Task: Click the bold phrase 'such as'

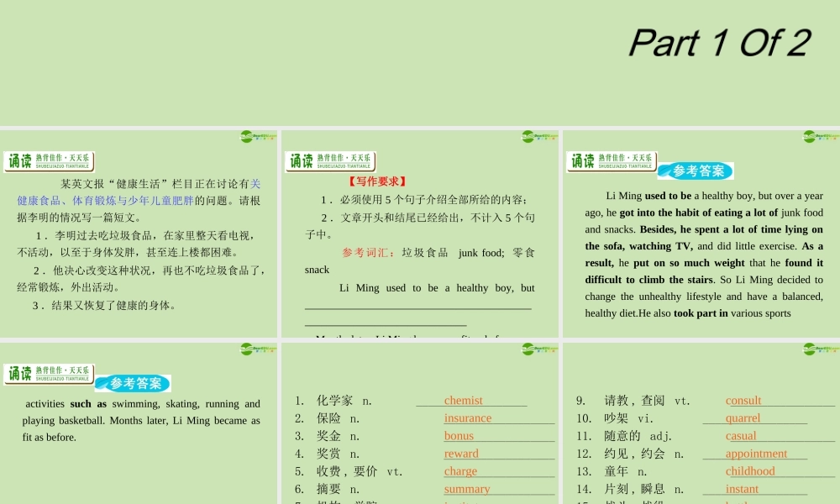Action: [88, 403]
